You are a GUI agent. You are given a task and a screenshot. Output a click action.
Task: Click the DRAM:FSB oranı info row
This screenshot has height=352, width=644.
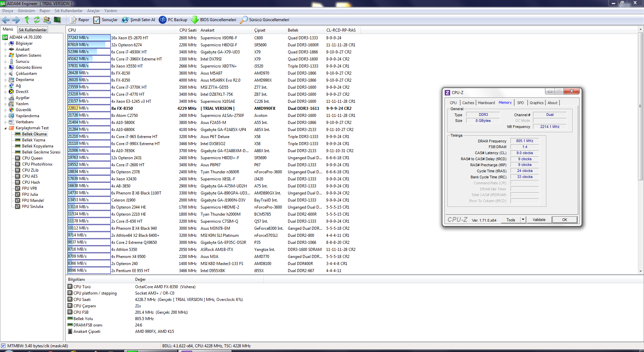pyautogui.click(x=166, y=325)
